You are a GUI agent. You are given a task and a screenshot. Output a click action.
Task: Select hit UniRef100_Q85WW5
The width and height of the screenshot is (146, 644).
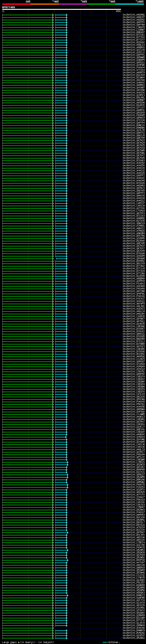(133, 58)
